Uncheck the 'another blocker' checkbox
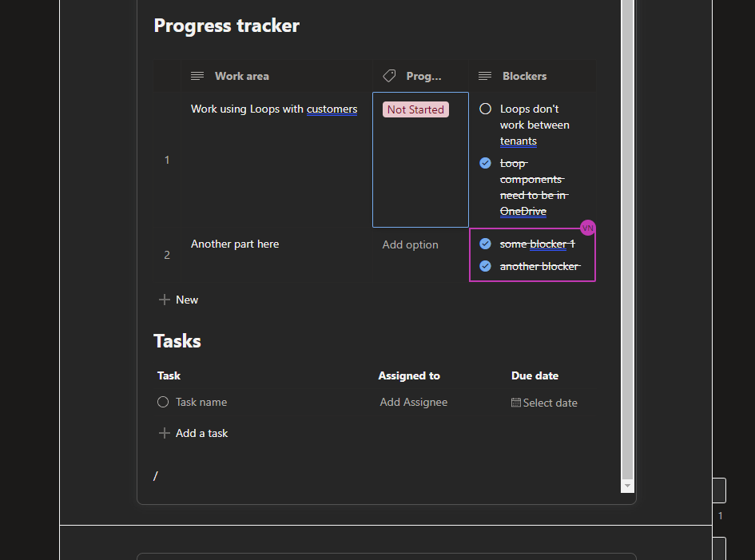Viewport: 755px width, 560px height. [x=485, y=266]
